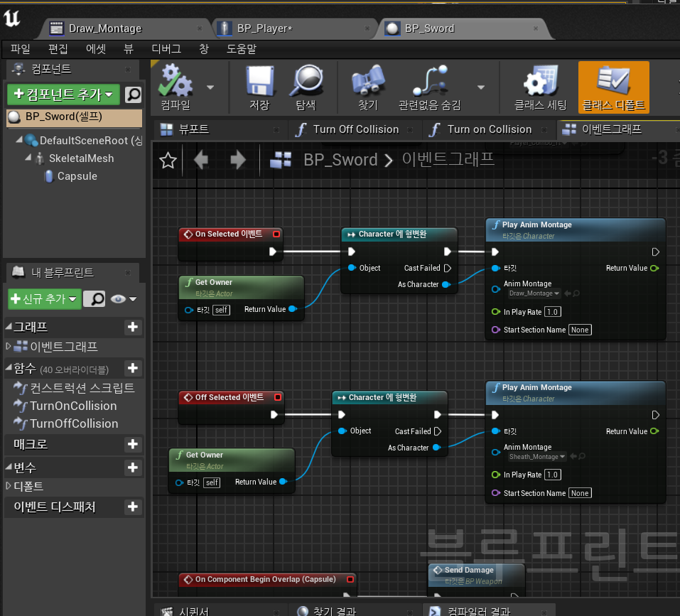Collapse the DefaultSceneRoot tree node
680x616 pixels.
pos(19,140)
